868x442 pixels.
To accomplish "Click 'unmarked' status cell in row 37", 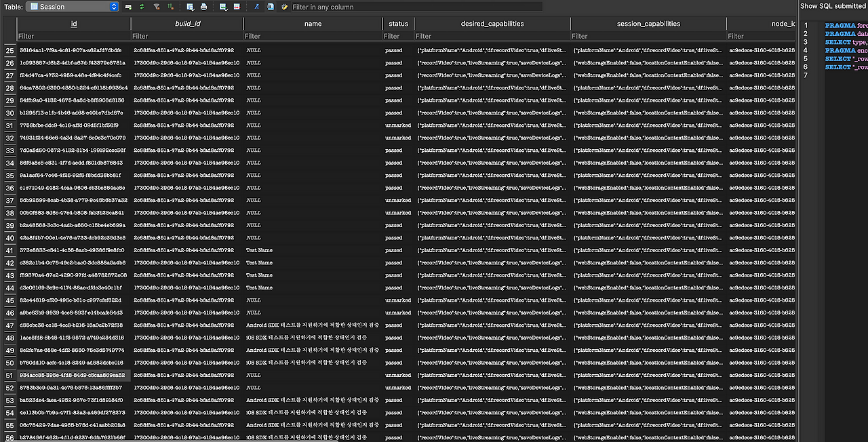I will [398, 201].
